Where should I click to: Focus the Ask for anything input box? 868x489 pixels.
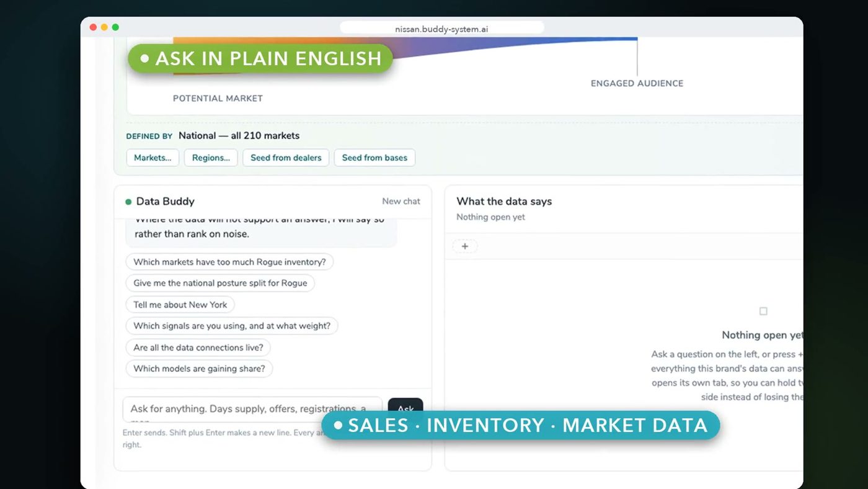[x=252, y=410]
